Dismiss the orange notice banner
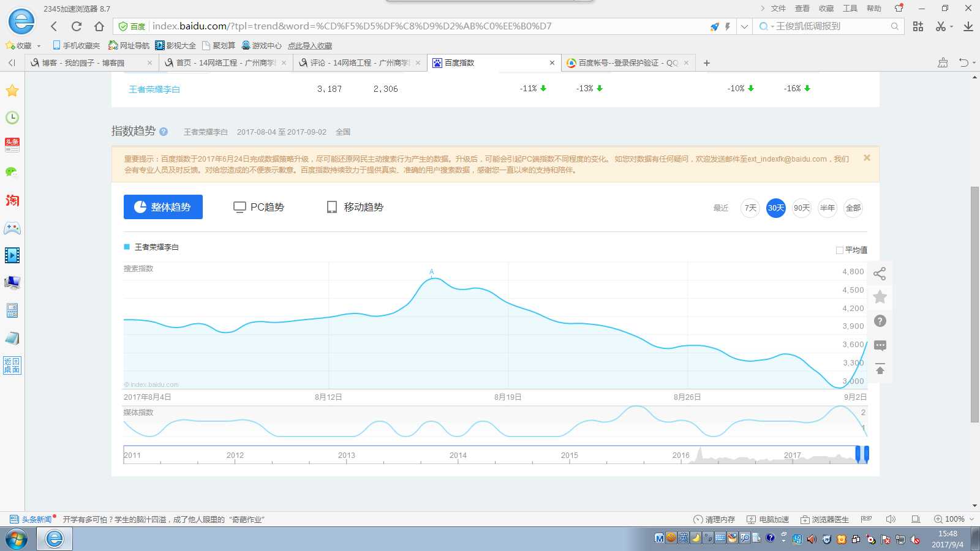 pyautogui.click(x=867, y=158)
